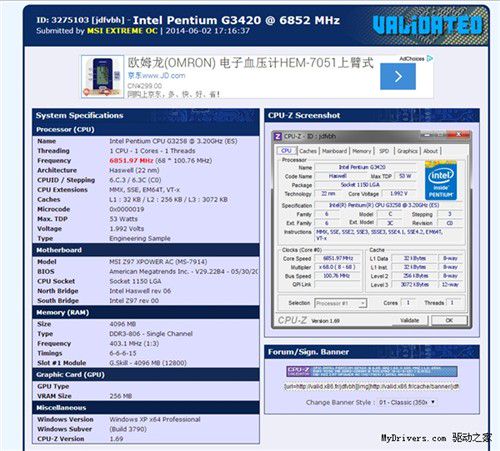The width and height of the screenshot is (500, 451).
Task: Open the Graphics tab
Action: [x=407, y=151]
